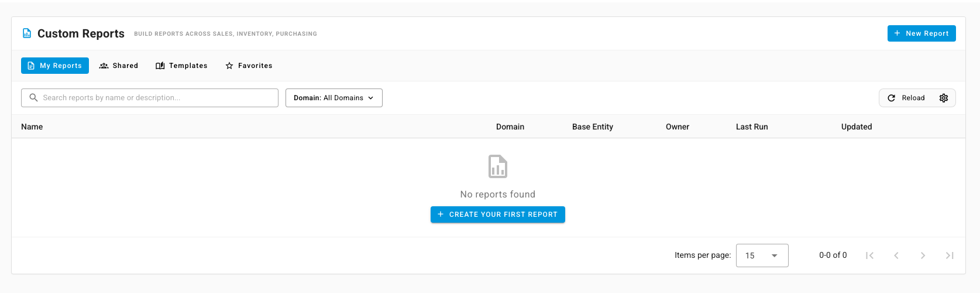Viewport: 980px width, 293px height.
Task: Go to the last page icon
Action: (x=950, y=255)
